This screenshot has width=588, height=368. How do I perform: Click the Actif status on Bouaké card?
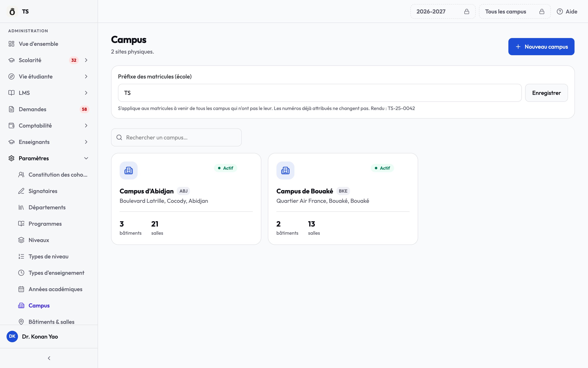(x=382, y=168)
